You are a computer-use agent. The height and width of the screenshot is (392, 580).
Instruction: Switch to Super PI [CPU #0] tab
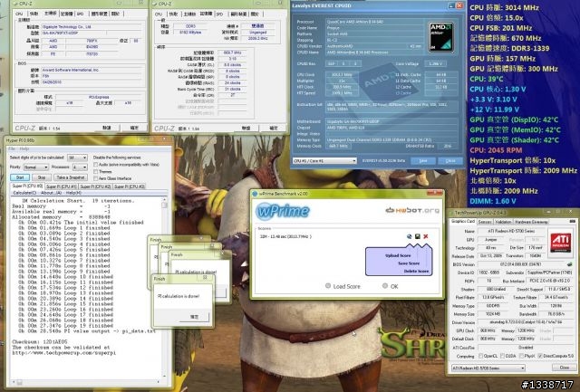(27, 186)
